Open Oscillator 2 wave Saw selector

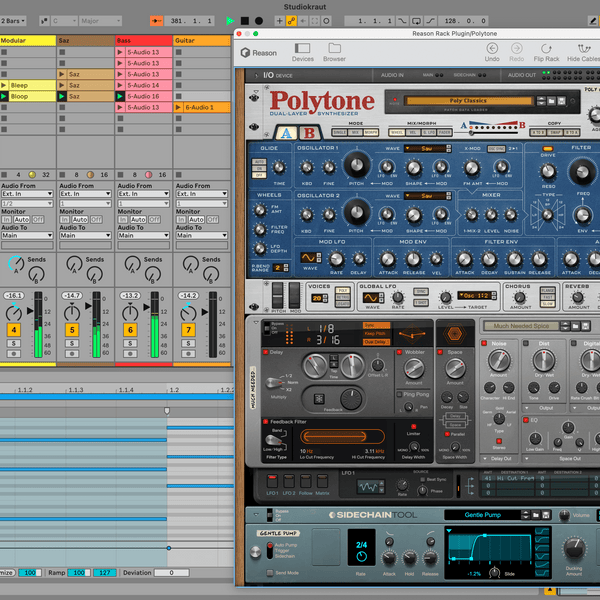coord(428,196)
